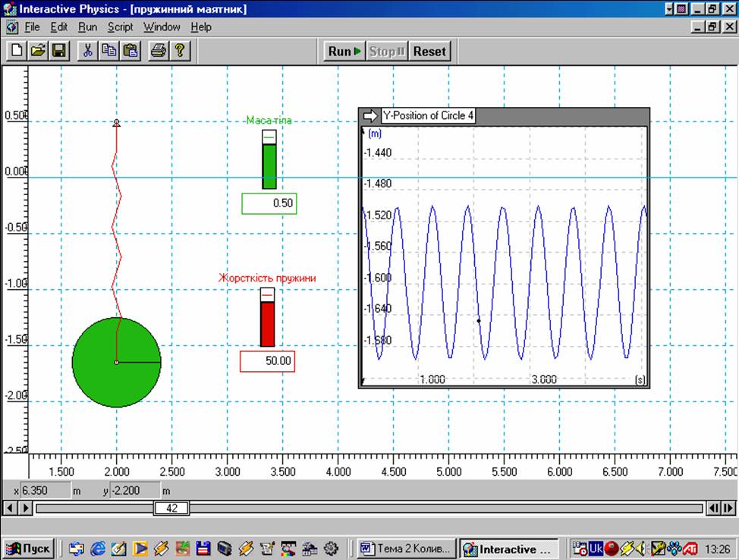The width and height of the screenshot is (739, 560).
Task: Open the Edit menu
Action: tap(59, 27)
